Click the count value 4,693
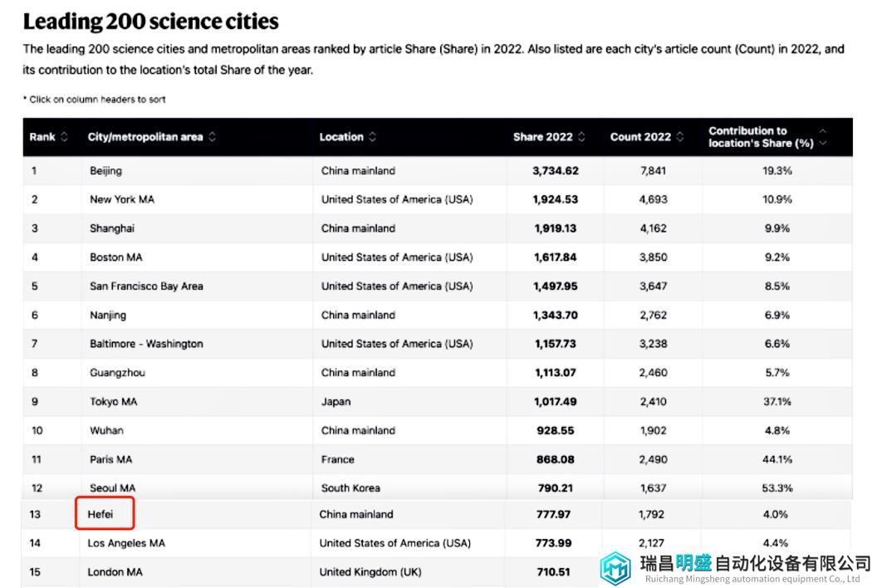The width and height of the screenshot is (872, 588). click(x=653, y=199)
